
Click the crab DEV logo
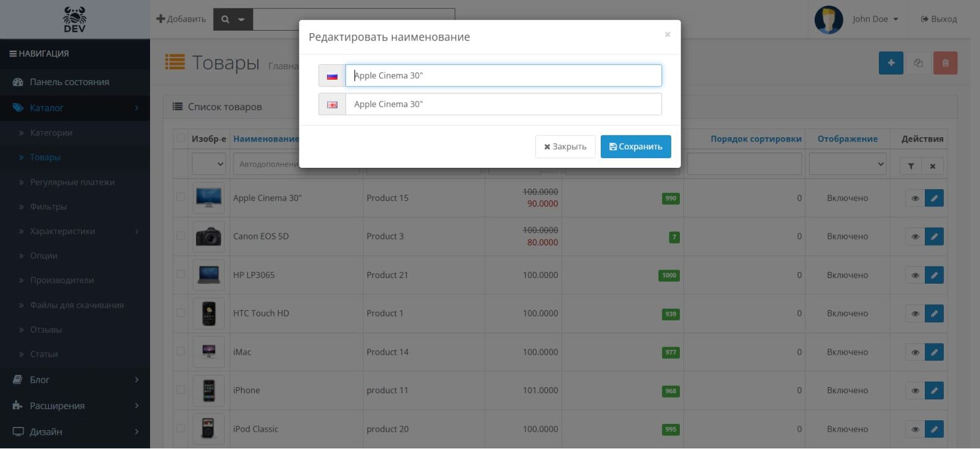coord(75,20)
